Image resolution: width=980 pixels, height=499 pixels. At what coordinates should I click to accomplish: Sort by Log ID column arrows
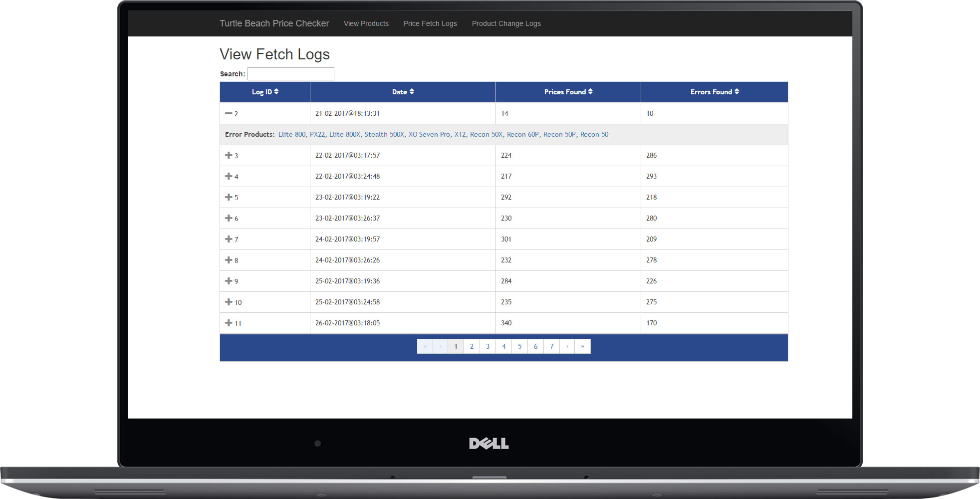[x=276, y=92]
